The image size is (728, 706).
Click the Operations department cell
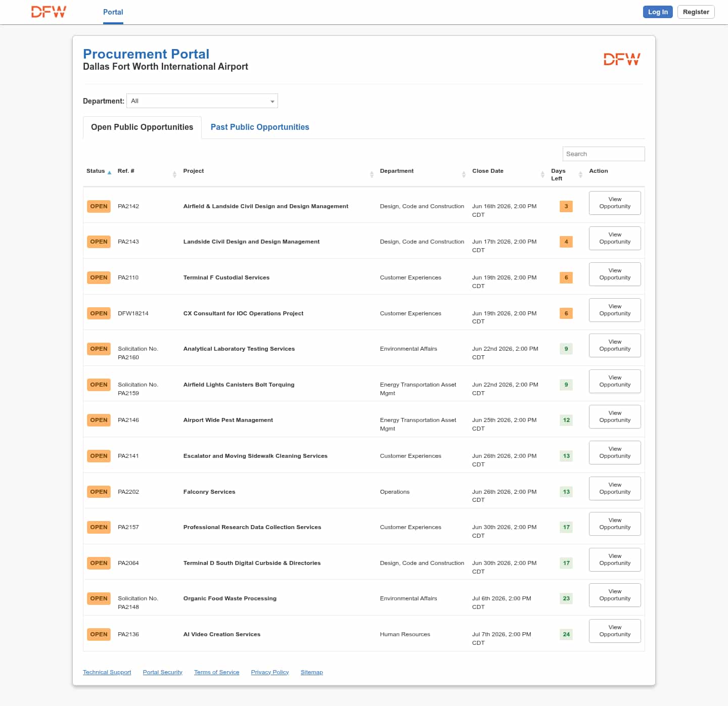[394, 492]
